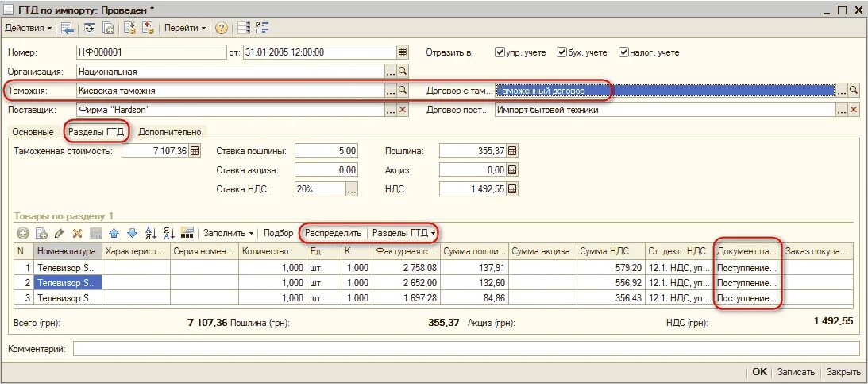The height and width of the screenshot is (384, 868).
Task: Open the Ставка НДС selection button
Action: pos(352,189)
